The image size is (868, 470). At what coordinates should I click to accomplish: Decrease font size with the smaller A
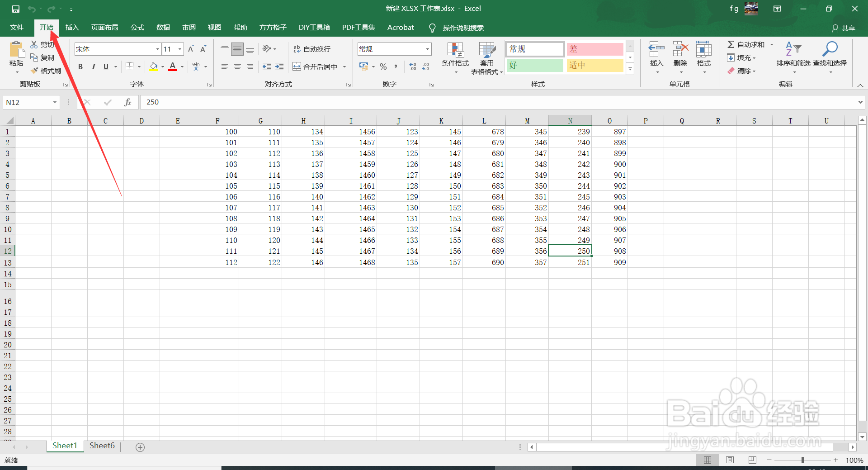[203, 49]
